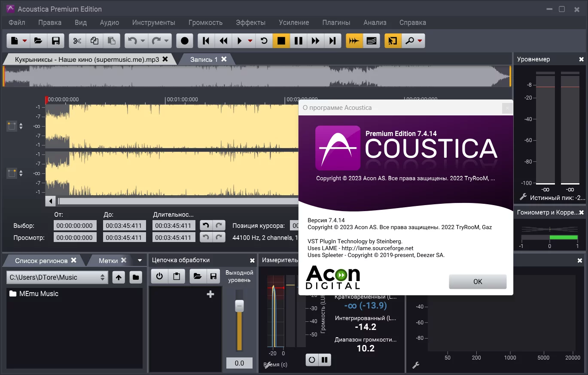Go up one folder level with arrow icon

tap(119, 277)
